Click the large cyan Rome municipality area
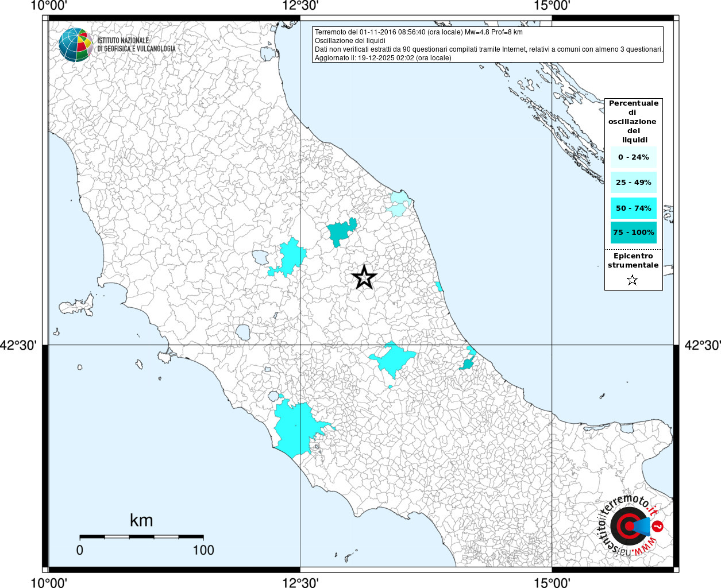 click(x=295, y=428)
